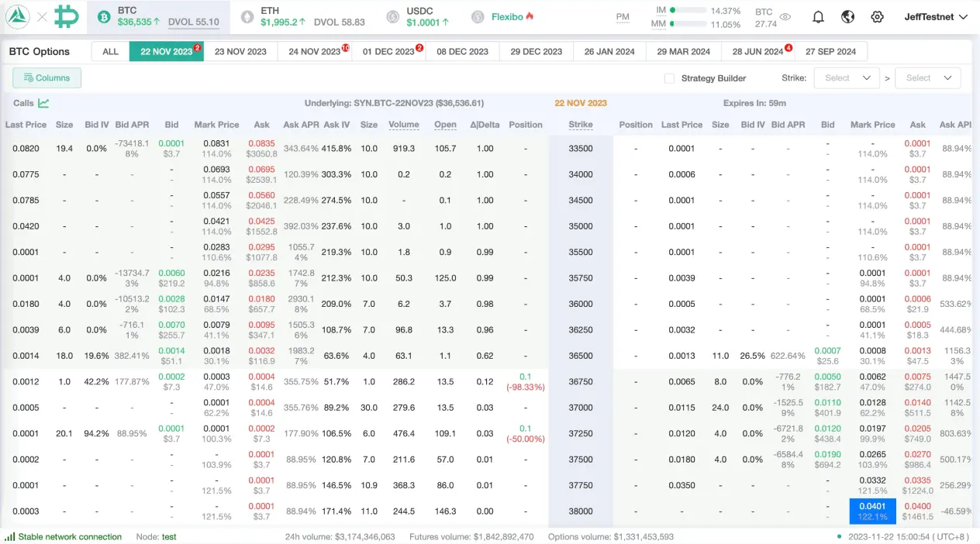The width and height of the screenshot is (980, 544).
Task: Click the globe language icon
Action: click(847, 15)
